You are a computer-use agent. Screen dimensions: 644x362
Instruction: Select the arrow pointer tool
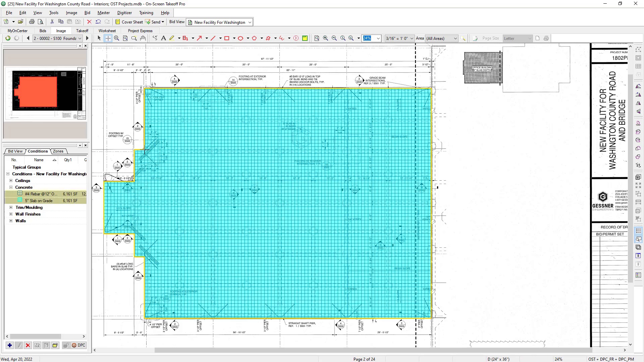tap(99, 38)
